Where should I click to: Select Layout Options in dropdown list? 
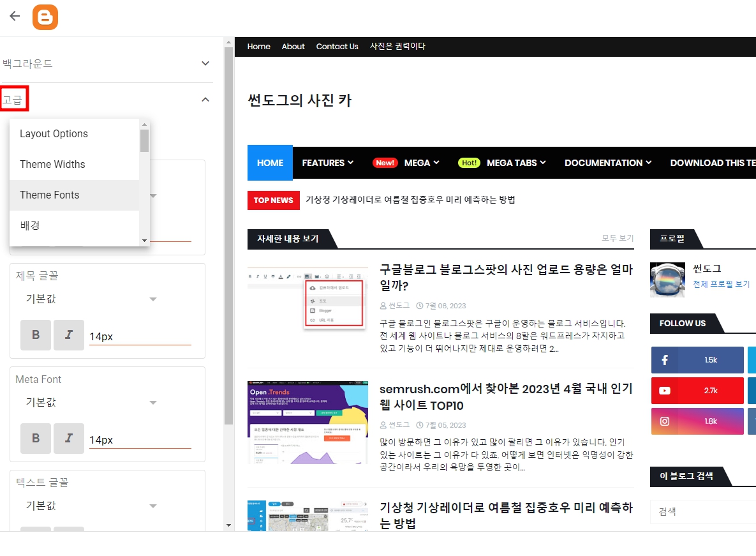[x=74, y=133]
